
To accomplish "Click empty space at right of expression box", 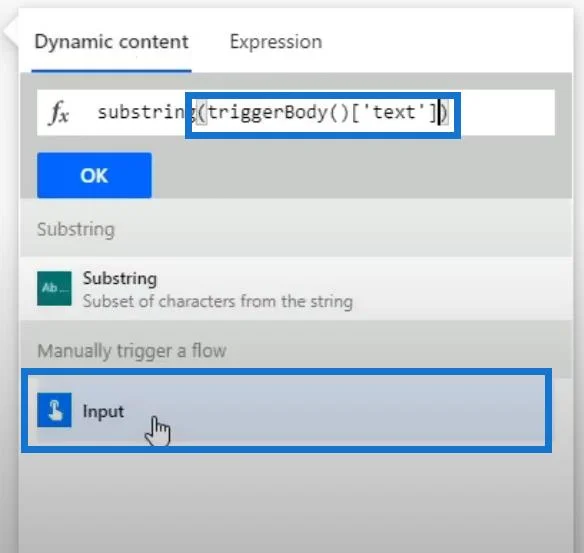I will point(507,112).
